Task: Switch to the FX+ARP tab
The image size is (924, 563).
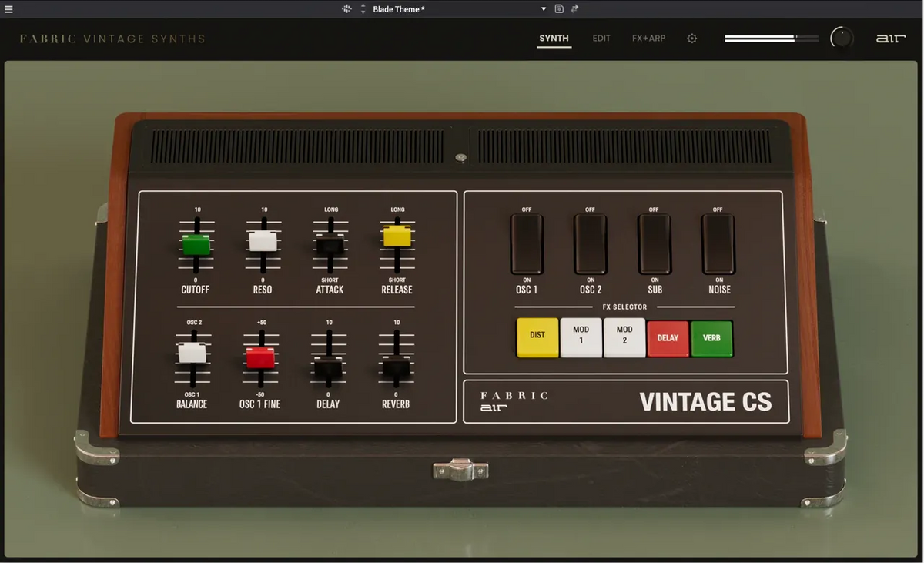Action: [x=648, y=39]
